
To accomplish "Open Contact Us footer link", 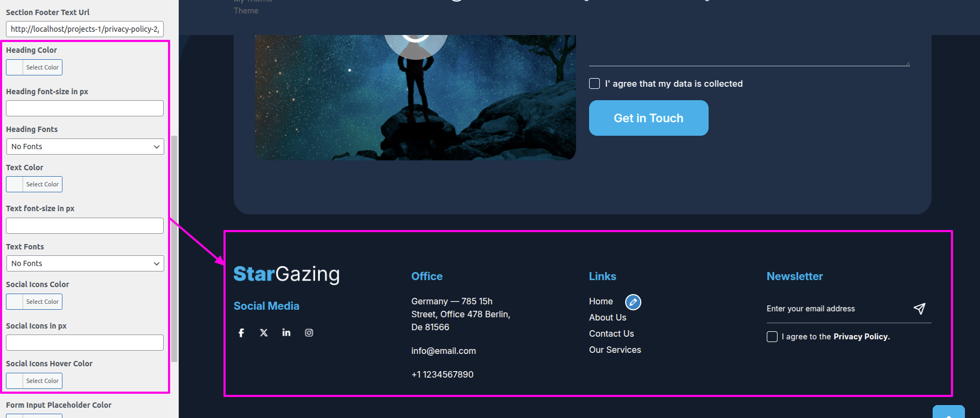I will [x=611, y=333].
